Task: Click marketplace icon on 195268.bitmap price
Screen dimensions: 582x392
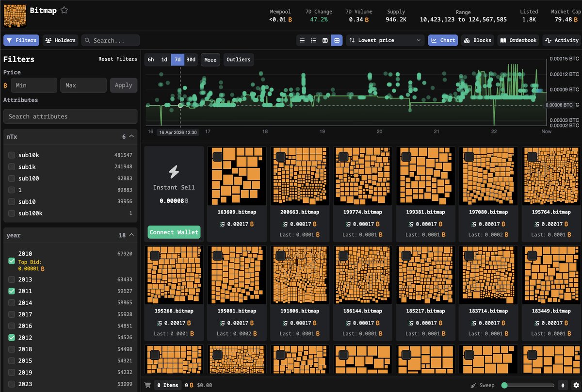Action: [x=159, y=323]
